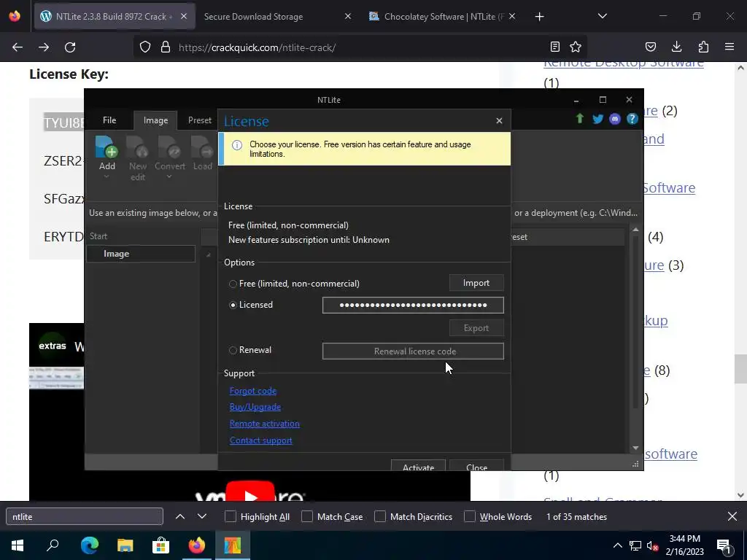
Task: Click the webpage vertical scrollbar thumb
Action: click(740, 368)
